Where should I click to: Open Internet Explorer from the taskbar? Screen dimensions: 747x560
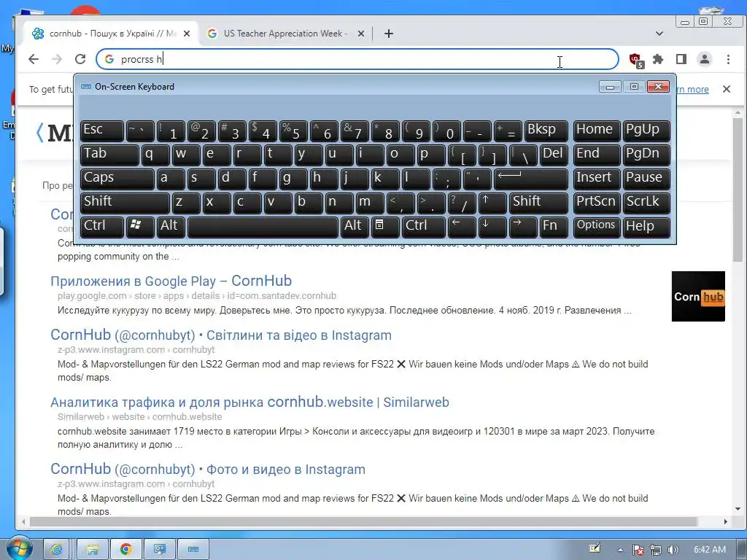[57, 550]
